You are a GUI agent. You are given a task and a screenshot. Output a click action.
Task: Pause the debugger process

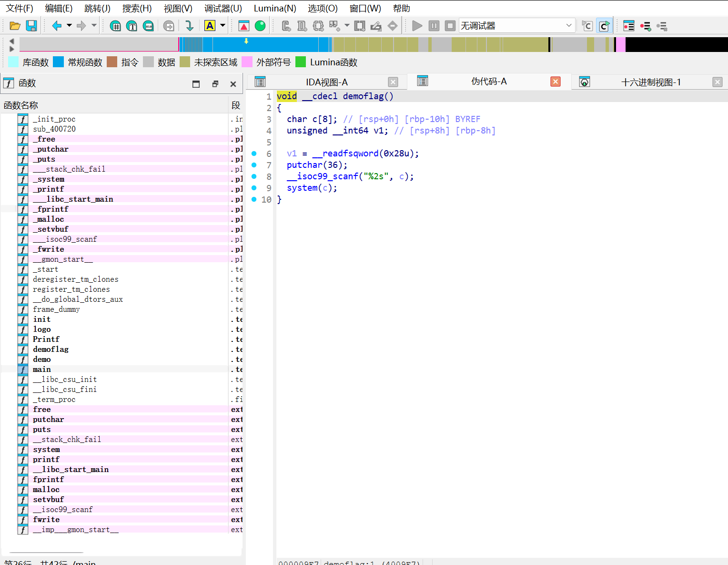click(x=434, y=26)
